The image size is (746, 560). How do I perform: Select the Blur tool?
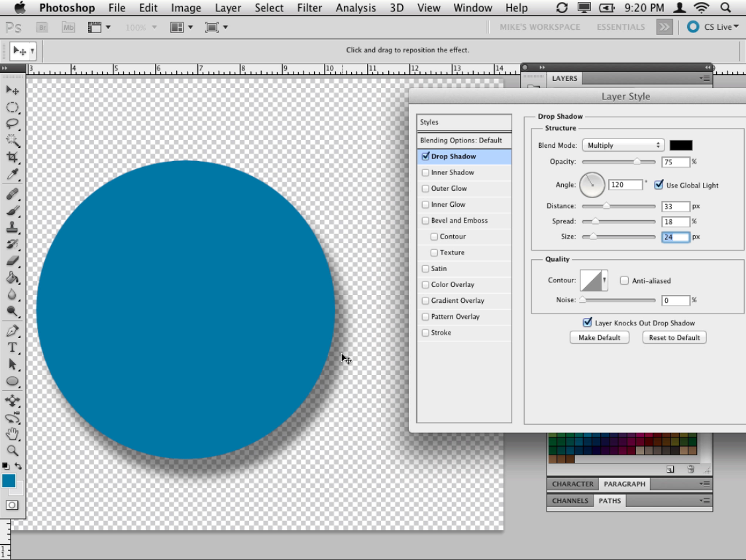[x=13, y=294]
